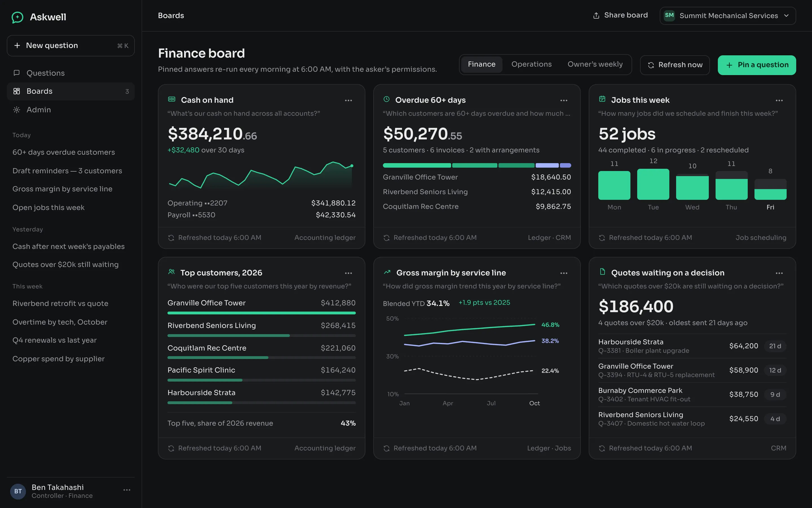Click the BT user avatar
Viewport: 812px width, 508px height.
pos(18,491)
